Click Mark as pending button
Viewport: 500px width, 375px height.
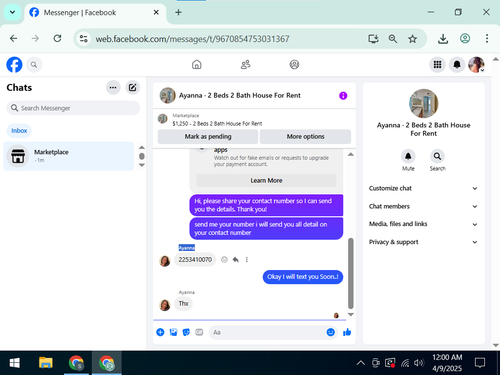pyautogui.click(x=208, y=136)
